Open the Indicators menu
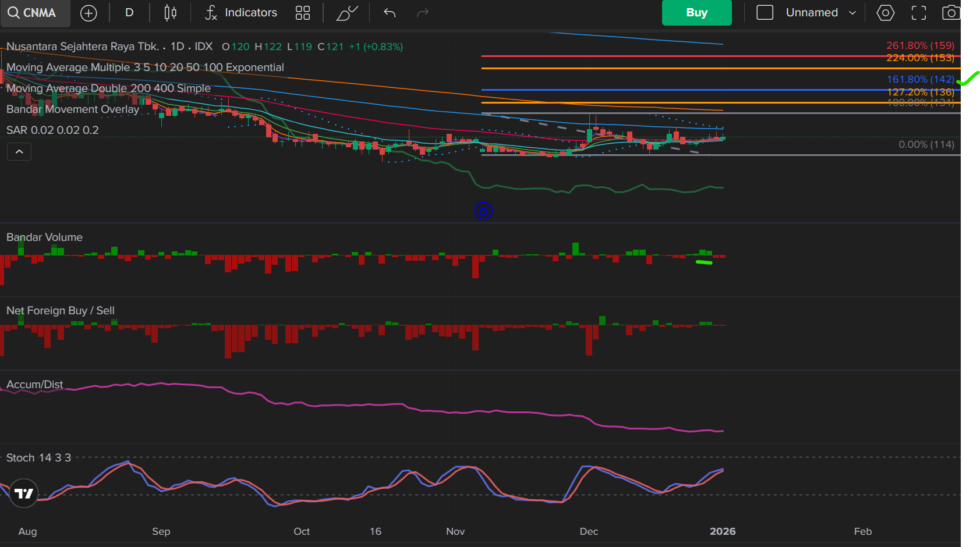 (x=241, y=13)
